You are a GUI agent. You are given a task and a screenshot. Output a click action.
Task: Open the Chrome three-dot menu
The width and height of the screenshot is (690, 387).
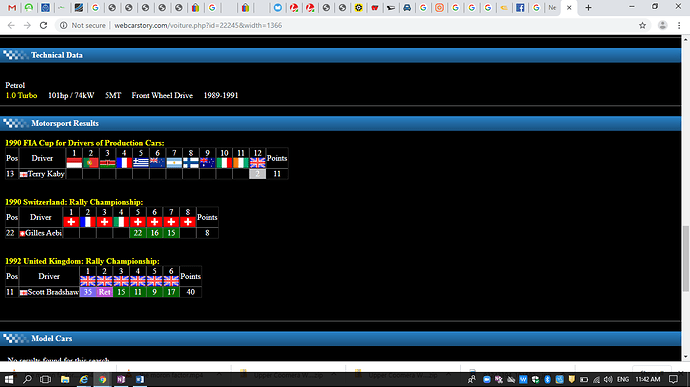click(x=679, y=26)
